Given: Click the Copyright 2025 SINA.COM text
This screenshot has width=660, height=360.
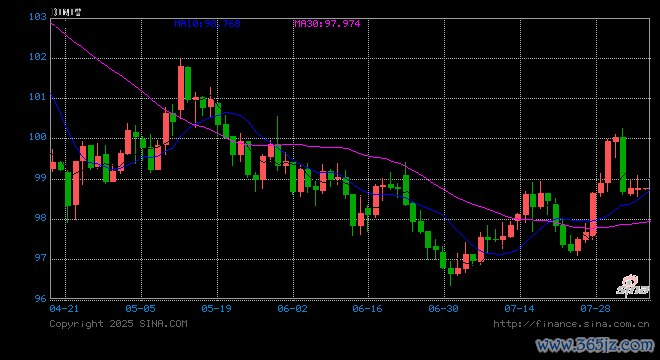Looking at the screenshot, I should (x=118, y=324).
